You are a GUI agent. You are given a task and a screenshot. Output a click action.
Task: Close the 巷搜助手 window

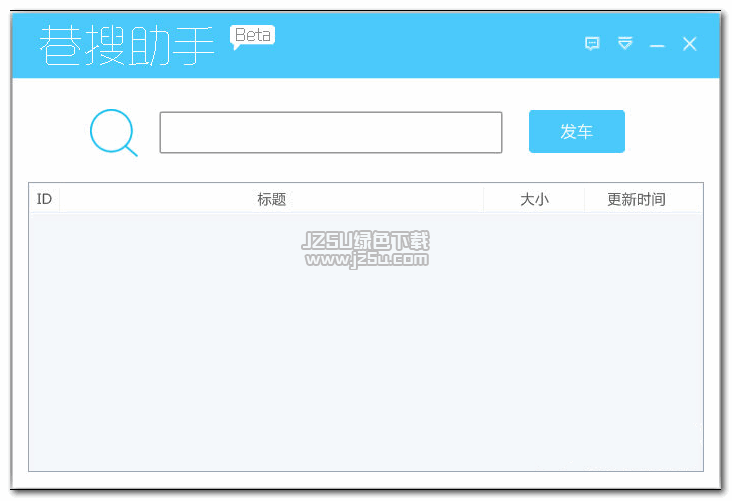click(x=690, y=44)
